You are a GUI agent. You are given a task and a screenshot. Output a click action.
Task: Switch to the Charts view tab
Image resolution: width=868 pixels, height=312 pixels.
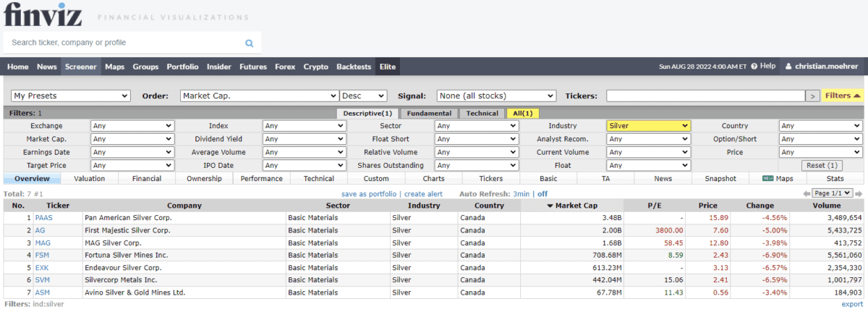point(433,178)
